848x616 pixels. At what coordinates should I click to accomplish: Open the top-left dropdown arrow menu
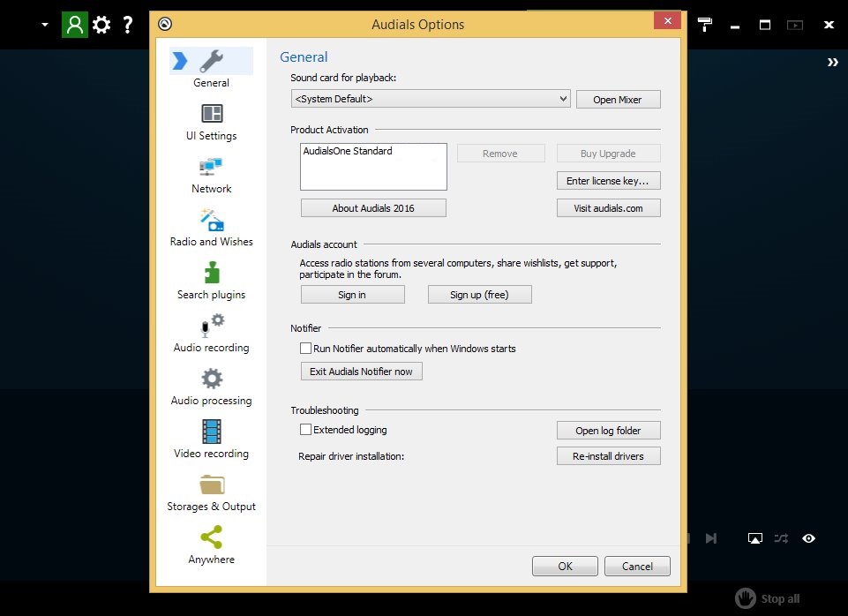[45, 25]
